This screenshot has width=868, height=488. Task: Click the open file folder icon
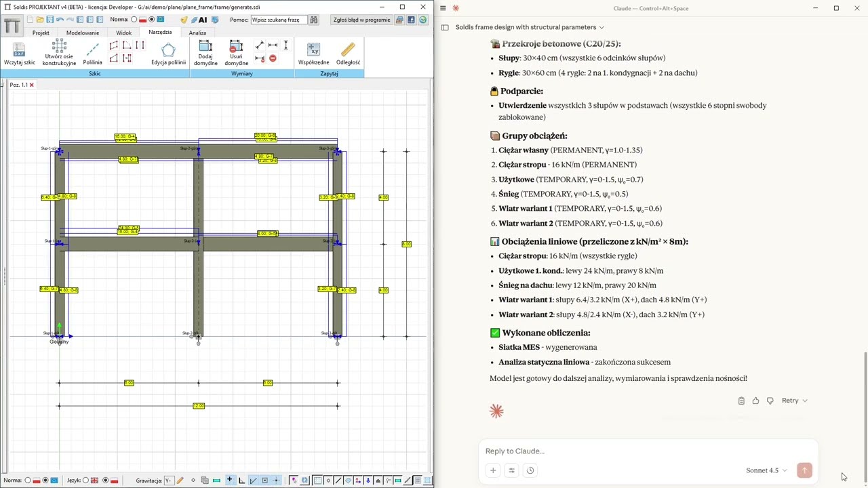pyautogui.click(x=40, y=20)
